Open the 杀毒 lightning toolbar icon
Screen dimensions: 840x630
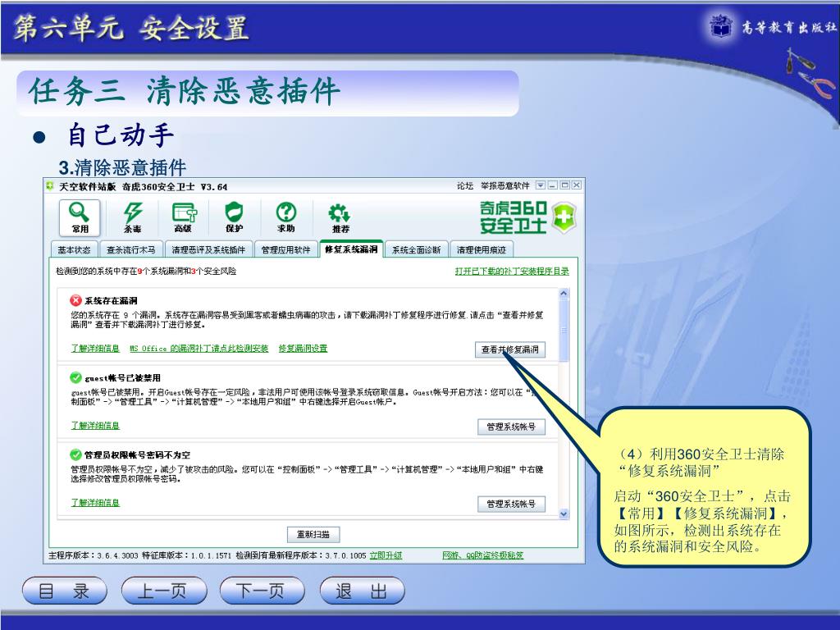132,217
